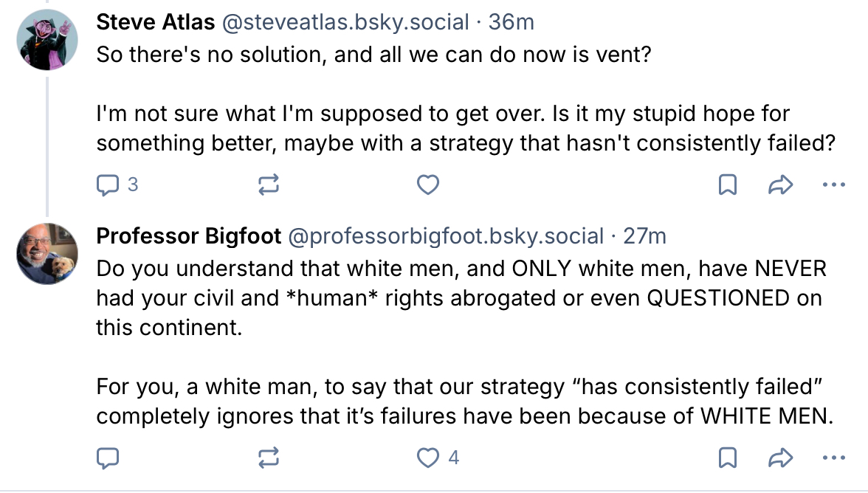Like Professor Bigfoot's post with 4 likes
This screenshot has height=493, width=868.
tap(428, 458)
